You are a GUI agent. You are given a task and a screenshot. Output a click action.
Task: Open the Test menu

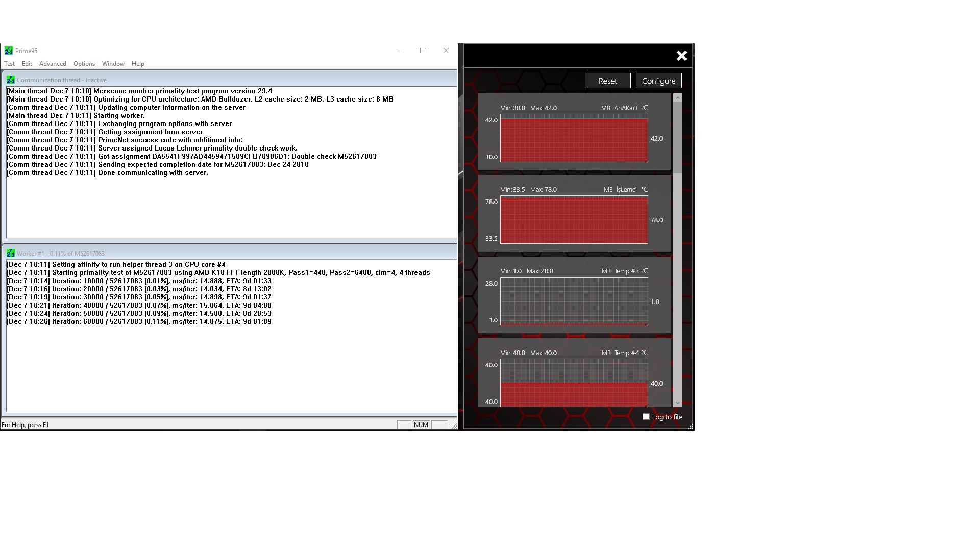(x=9, y=64)
